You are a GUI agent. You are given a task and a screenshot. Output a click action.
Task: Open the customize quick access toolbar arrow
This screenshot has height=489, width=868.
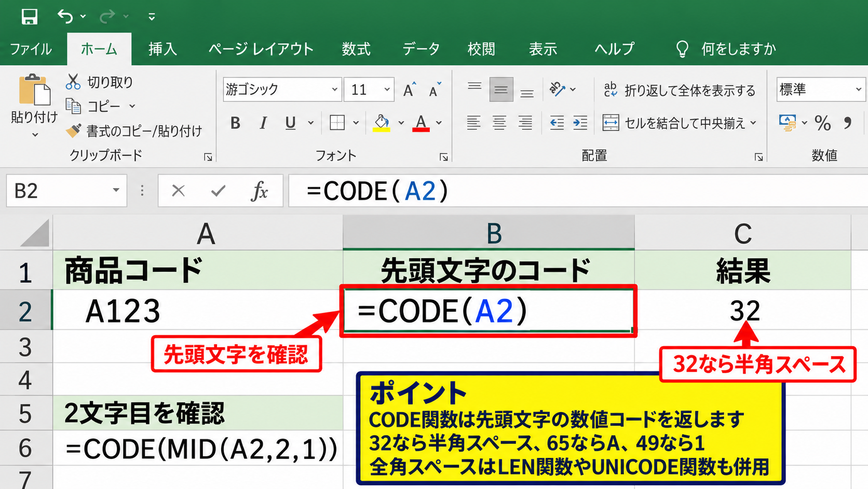point(152,17)
